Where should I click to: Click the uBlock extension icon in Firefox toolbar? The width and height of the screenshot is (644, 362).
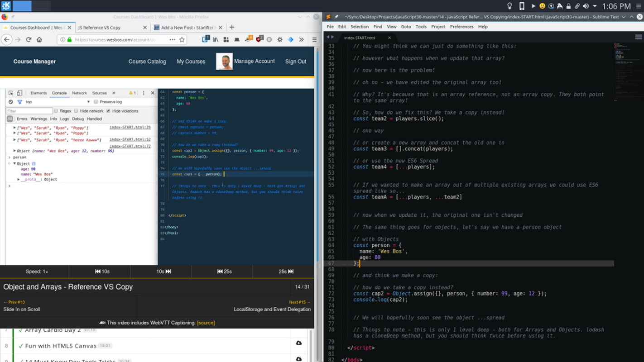pos(260,39)
